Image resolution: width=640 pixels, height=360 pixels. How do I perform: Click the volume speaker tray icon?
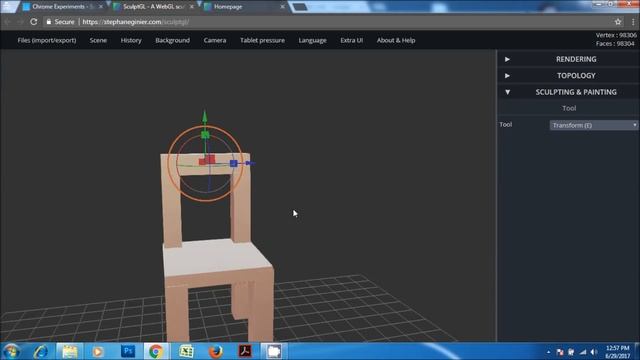594,352
